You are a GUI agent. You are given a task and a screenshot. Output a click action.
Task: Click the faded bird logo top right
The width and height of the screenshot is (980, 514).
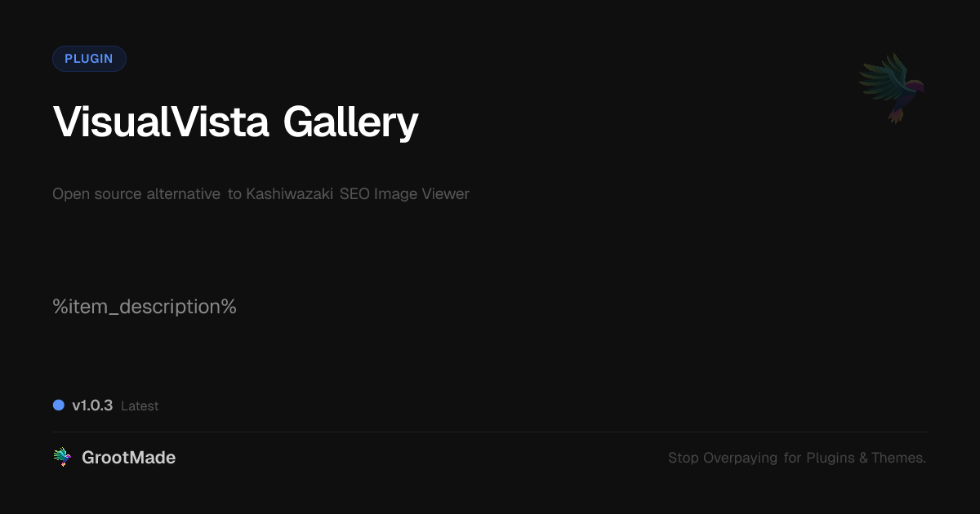click(x=892, y=87)
